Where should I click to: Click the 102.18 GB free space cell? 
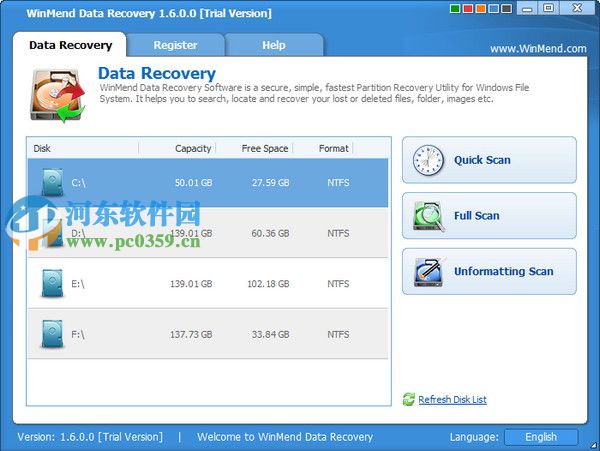268,283
